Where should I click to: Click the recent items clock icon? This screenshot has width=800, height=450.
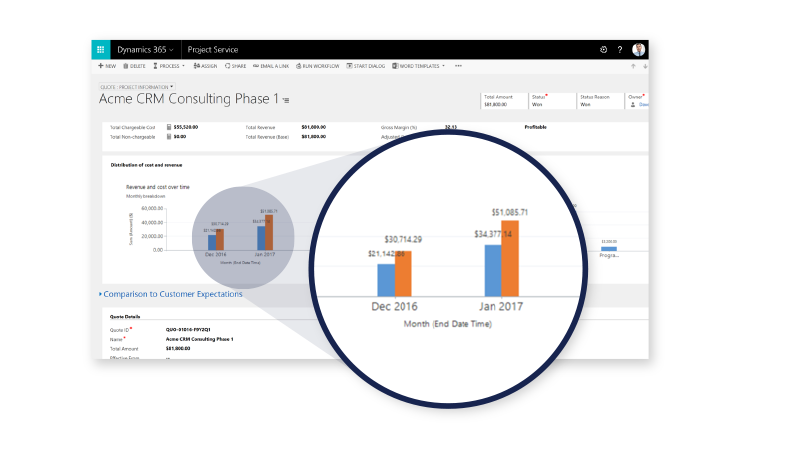tap(603, 49)
